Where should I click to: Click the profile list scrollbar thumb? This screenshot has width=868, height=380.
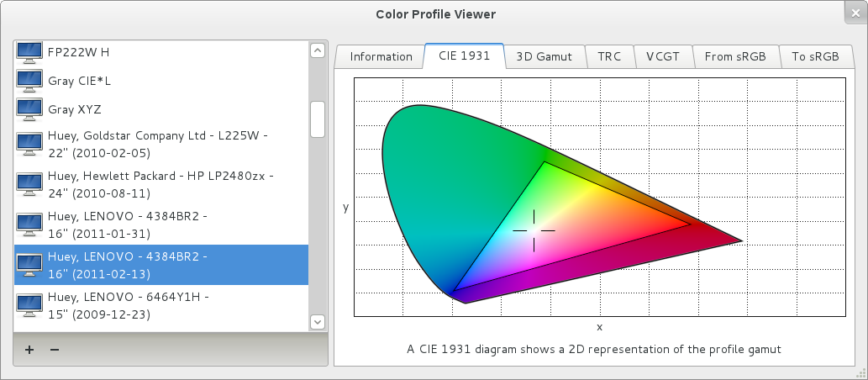pyautogui.click(x=317, y=119)
